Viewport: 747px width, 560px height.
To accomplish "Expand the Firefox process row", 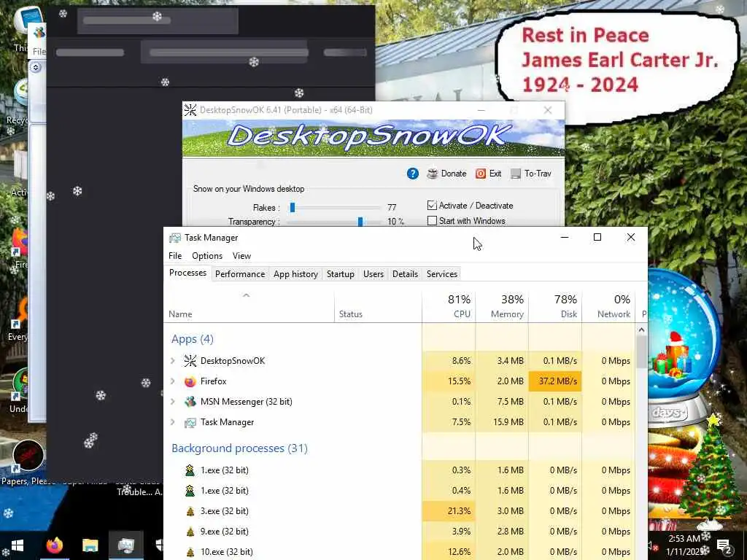I will point(173,381).
